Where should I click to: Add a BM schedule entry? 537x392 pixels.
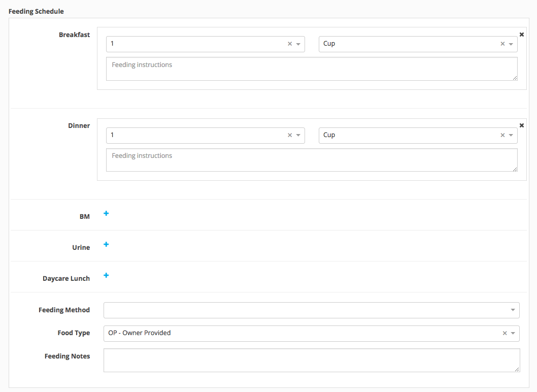coord(106,214)
